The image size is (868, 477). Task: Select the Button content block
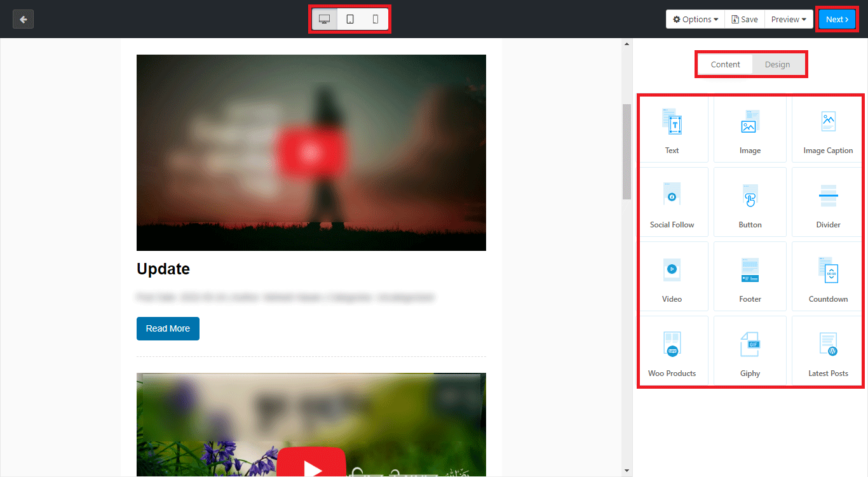750,202
